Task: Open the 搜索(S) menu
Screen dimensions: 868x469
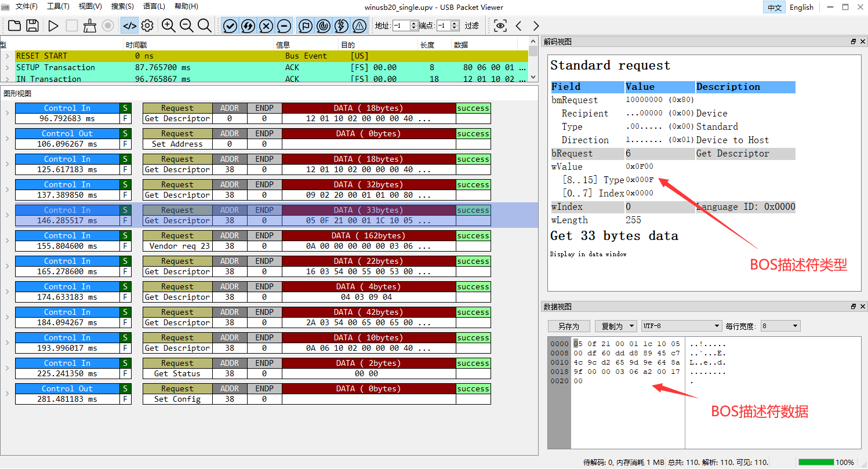Action: (122, 6)
